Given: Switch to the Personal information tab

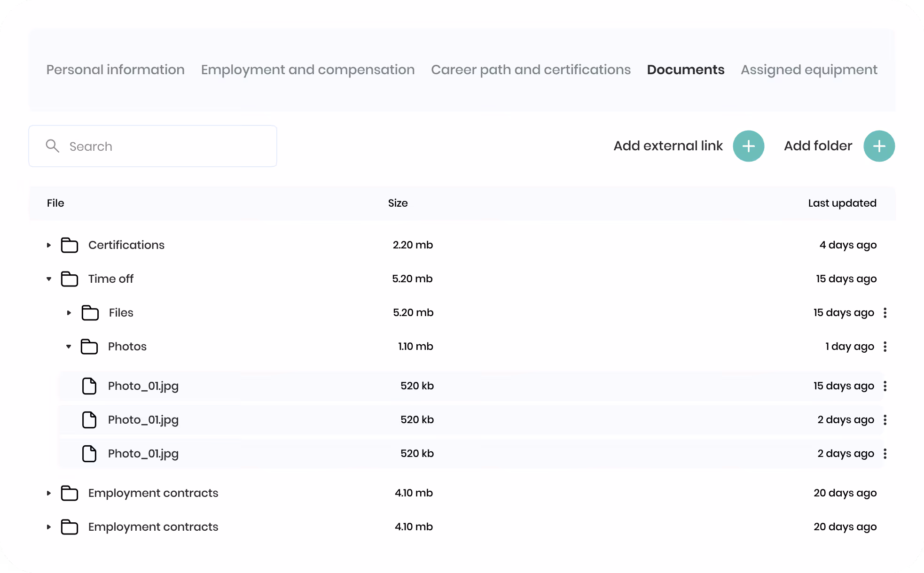Looking at the screenshot, I should (115, 70).
